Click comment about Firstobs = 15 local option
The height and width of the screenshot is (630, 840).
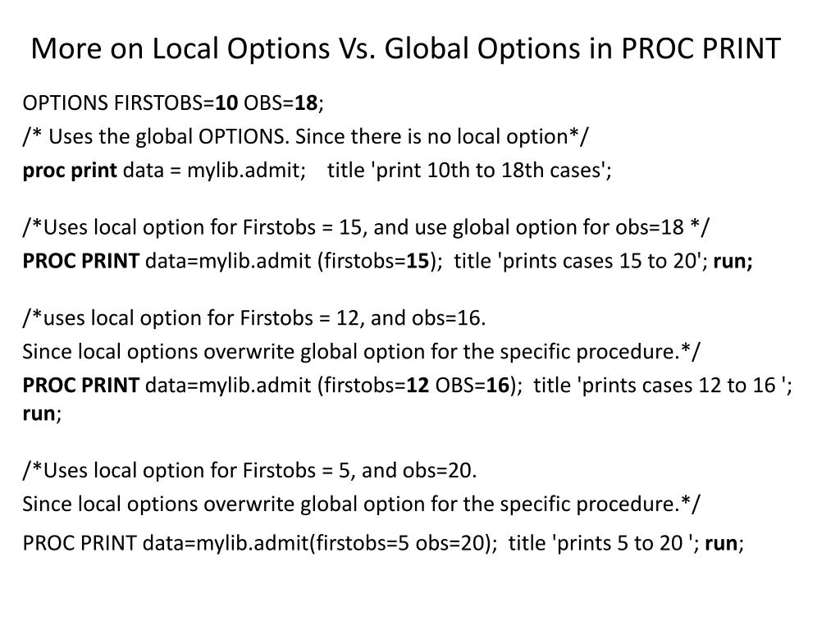click(x=366, y=227)
